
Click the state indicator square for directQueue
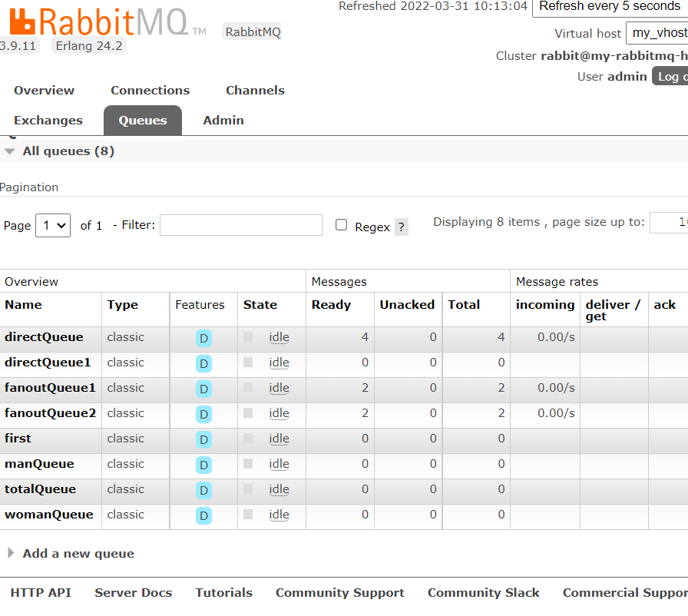[248, 337]
